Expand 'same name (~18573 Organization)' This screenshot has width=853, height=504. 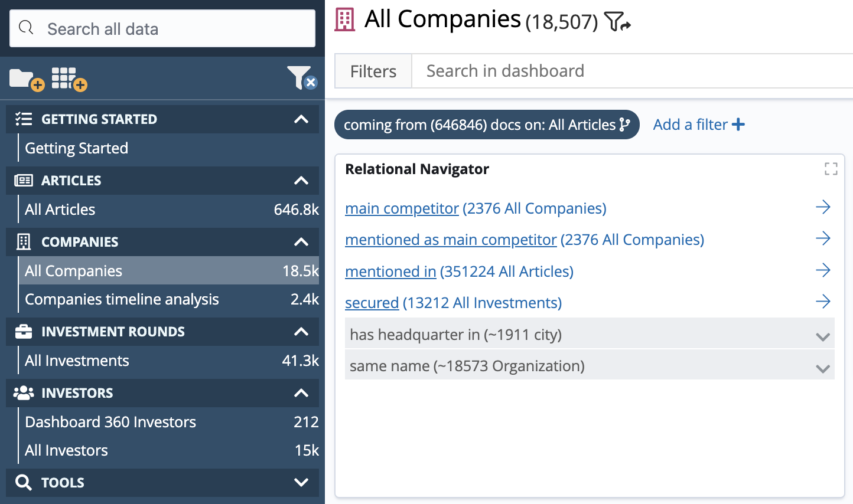822,368
